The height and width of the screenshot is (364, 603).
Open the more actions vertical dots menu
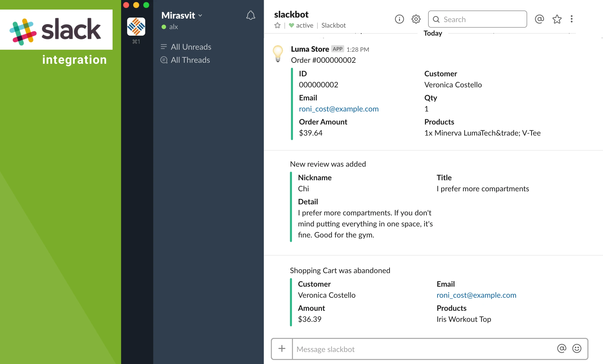pyautogui.click(x=572, y=19)
